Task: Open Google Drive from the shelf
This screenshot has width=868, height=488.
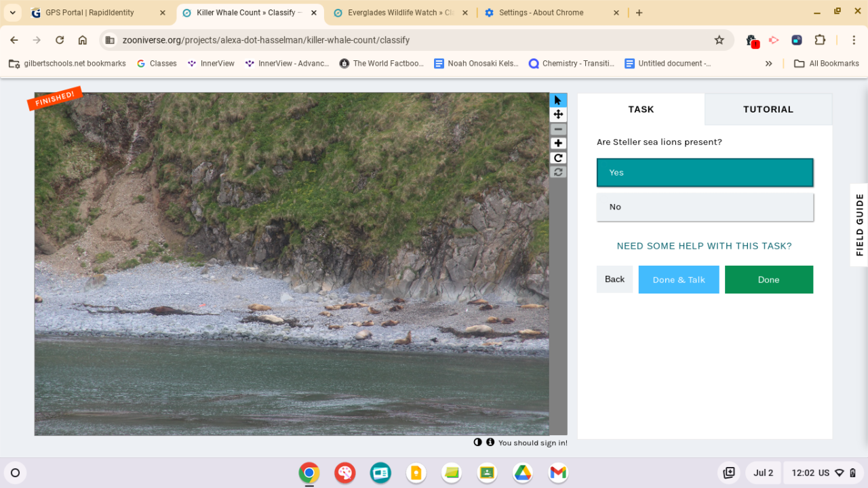Action: coord(522,473)
